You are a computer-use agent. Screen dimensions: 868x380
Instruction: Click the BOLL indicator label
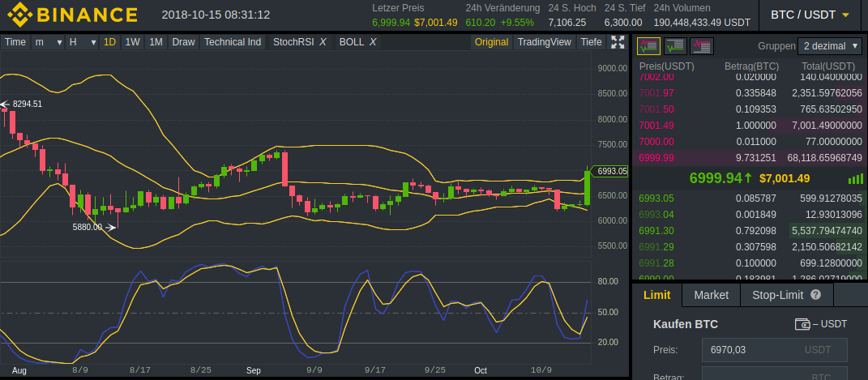[350, 42]
